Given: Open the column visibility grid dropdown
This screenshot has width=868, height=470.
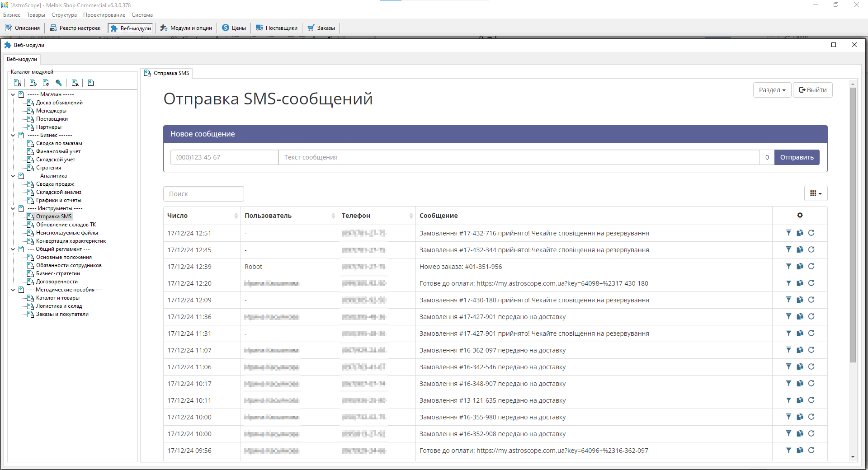Looking at the screenshot, I should 816,193.
